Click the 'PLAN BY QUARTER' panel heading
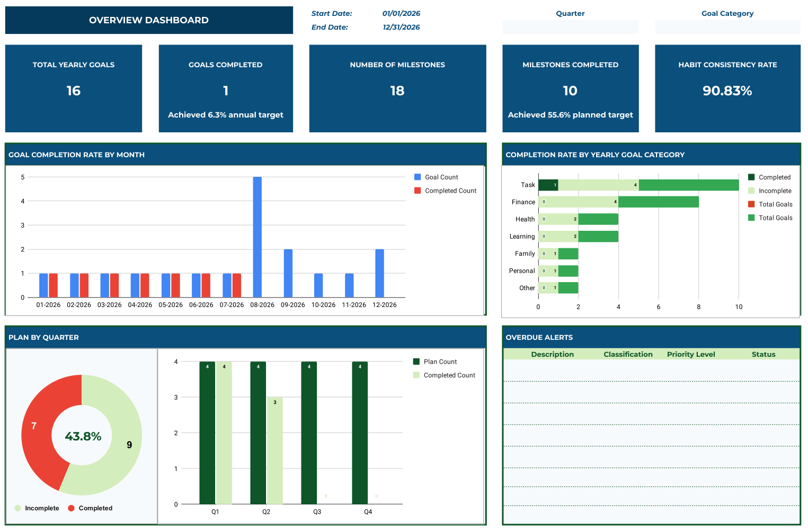 (x=43, y=337)
